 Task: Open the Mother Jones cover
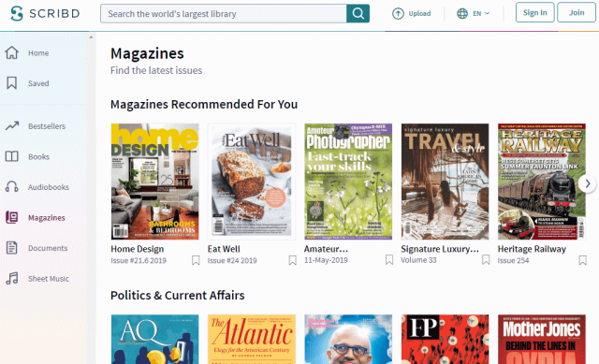pos(542,339)
